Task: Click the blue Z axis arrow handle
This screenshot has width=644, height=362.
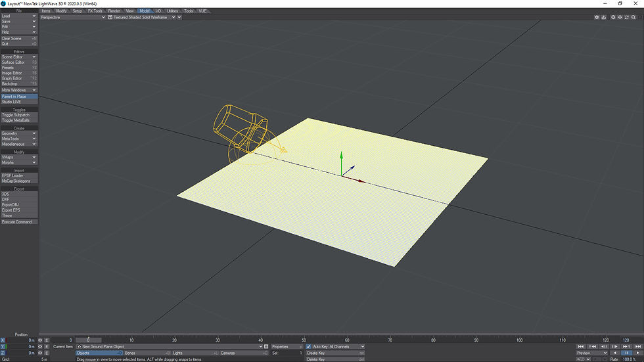Action: (352, 168)
